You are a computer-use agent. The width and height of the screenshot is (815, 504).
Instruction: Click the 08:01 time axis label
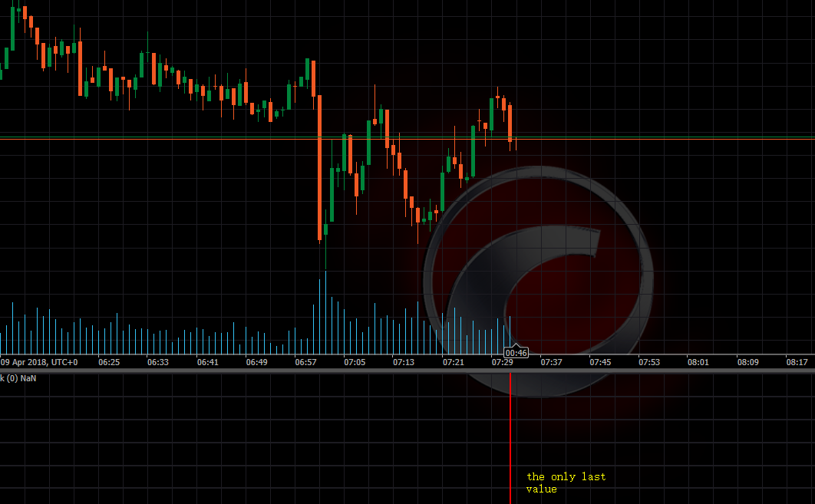[x=698, y=362]
